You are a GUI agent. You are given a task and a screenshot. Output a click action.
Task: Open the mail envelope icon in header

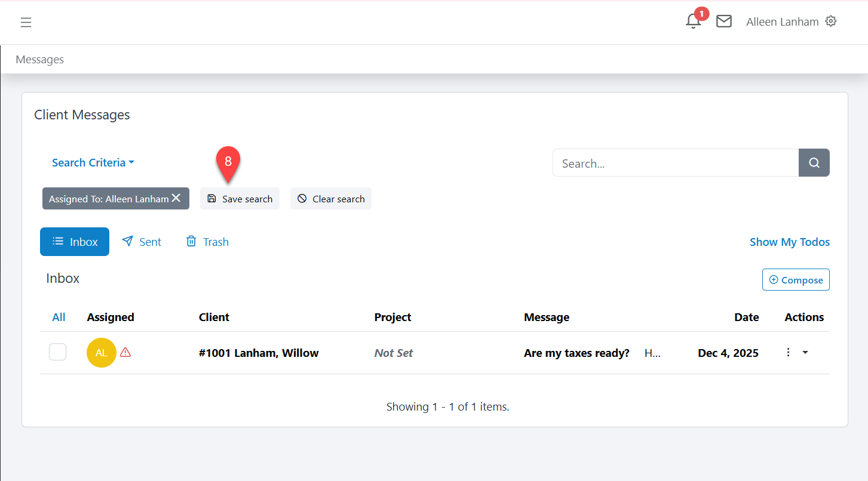click(724, 21)
